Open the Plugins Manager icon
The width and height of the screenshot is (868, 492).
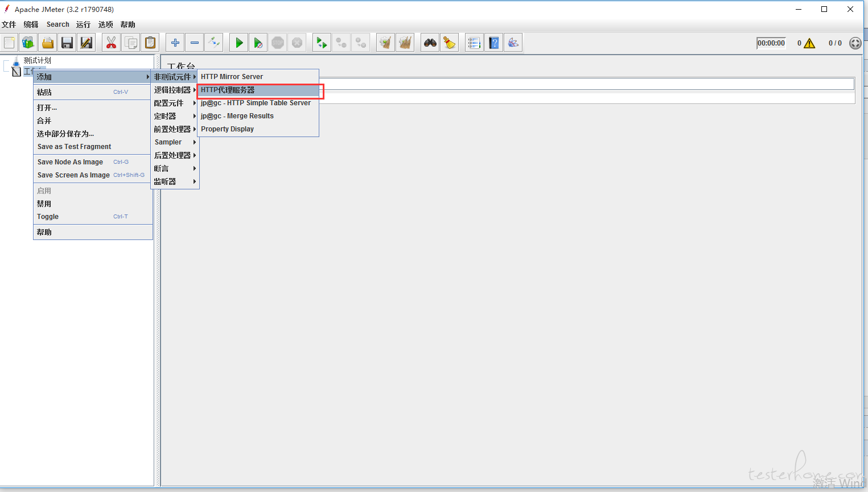(x=513, y=43)
